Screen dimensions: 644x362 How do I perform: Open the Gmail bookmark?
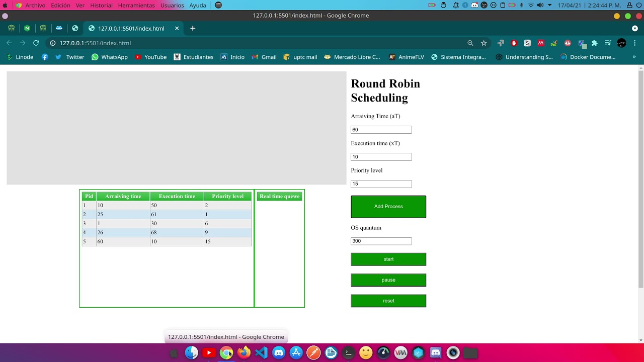coord(264,57)
